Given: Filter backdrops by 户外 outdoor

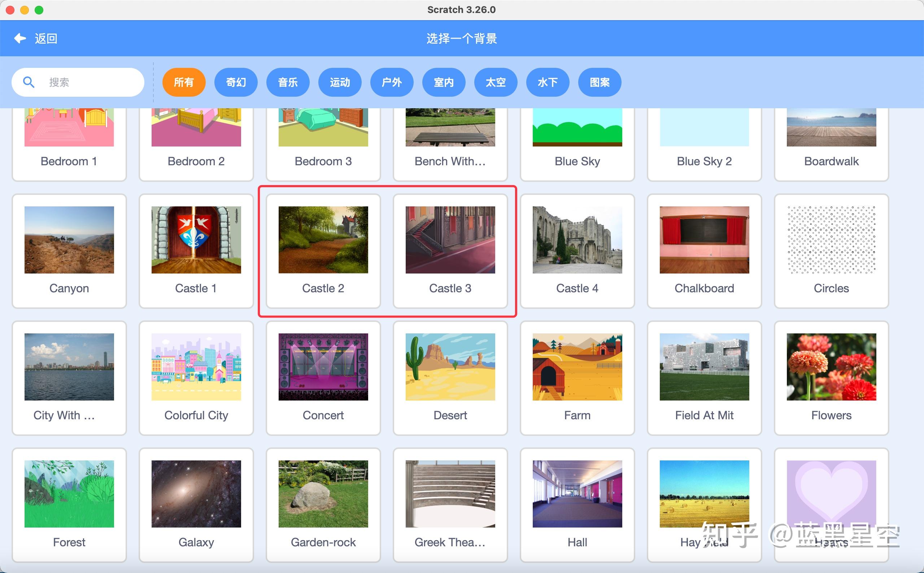Looking at the screenshot, I should tap(392, 82).
